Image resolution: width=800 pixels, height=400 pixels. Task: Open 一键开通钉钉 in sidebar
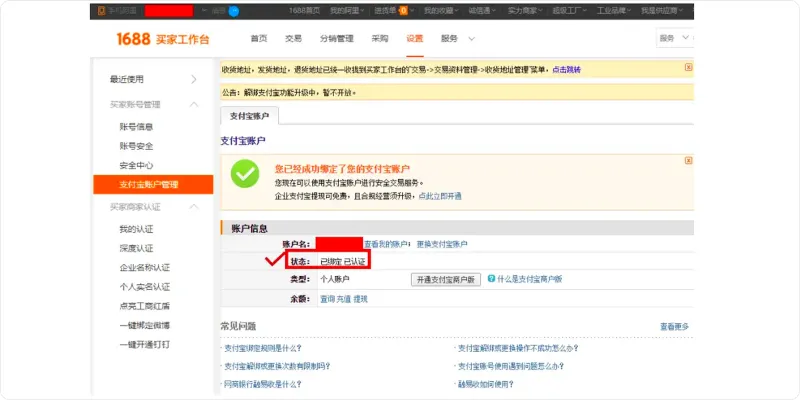144,345
